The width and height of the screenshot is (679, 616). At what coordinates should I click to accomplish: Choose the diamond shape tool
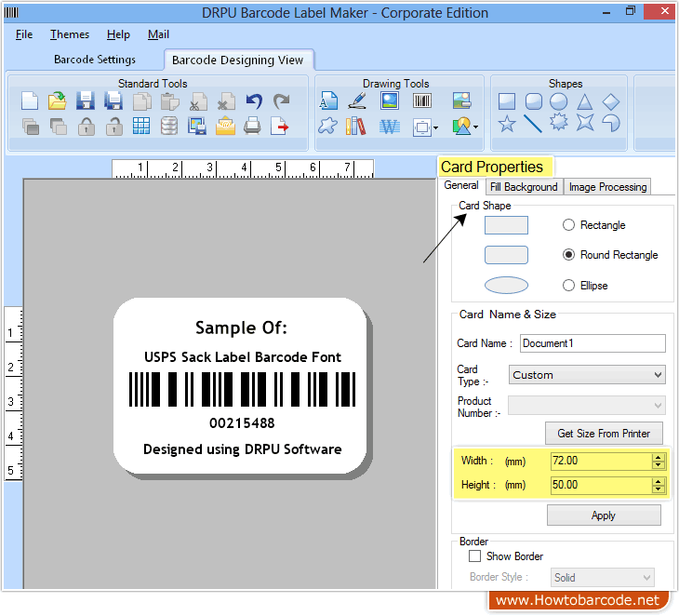[x=611, y=101]
